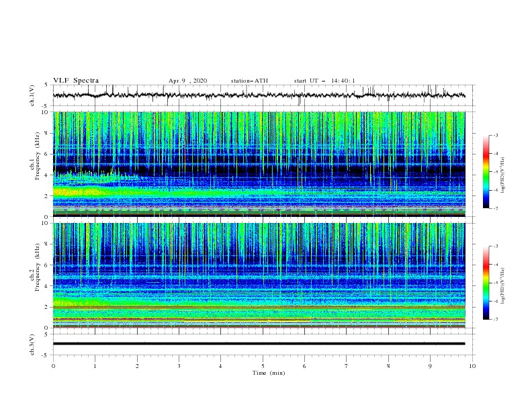
Task: Click time axis tick label "4"
Action: tap(220, 366)
